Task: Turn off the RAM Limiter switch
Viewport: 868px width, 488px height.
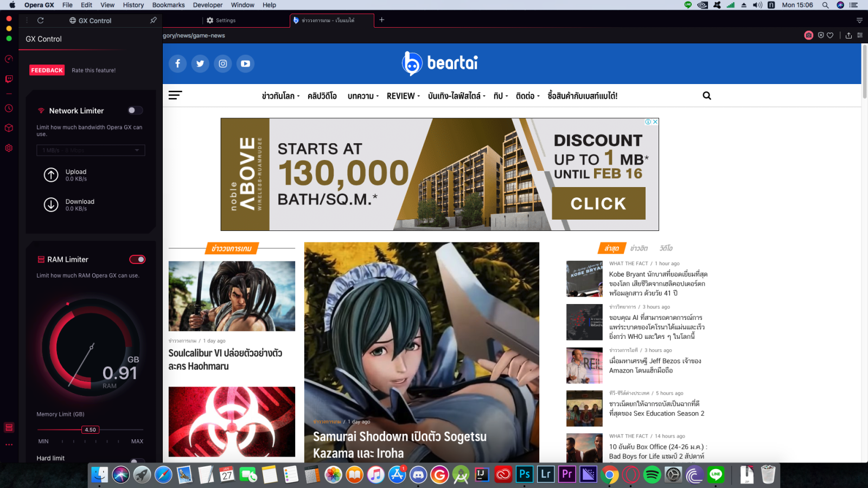Action: coord(137,259)
